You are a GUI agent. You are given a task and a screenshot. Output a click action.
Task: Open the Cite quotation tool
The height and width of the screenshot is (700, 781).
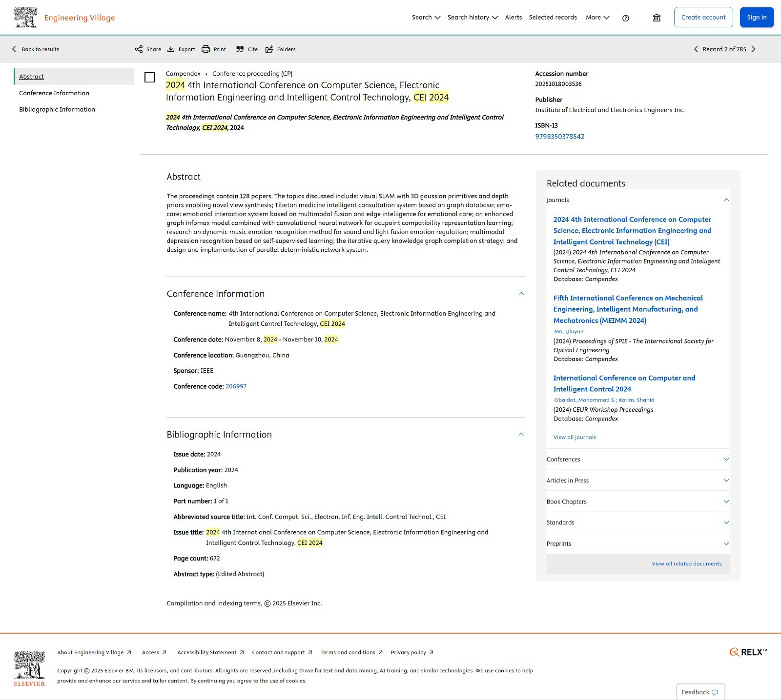point(240,49)
